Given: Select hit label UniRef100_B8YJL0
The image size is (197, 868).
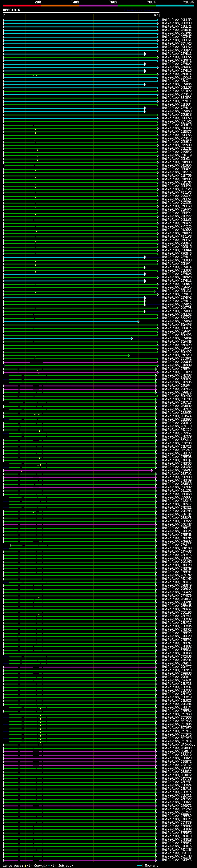Looking at the screenshot, I should click(x=177, y=440).
